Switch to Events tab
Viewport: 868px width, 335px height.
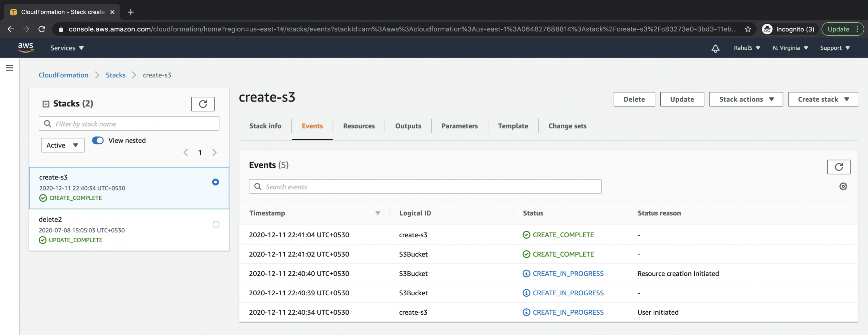click(x=312, y=126)
